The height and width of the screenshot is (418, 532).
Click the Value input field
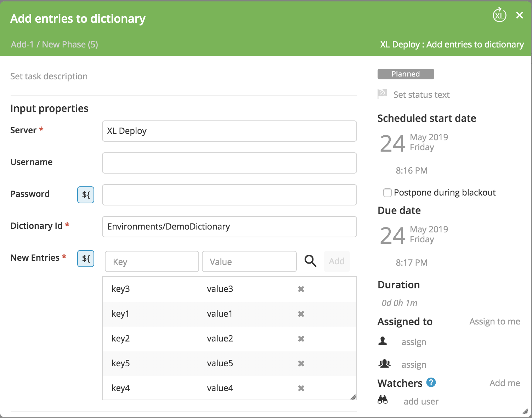point(249,261)
